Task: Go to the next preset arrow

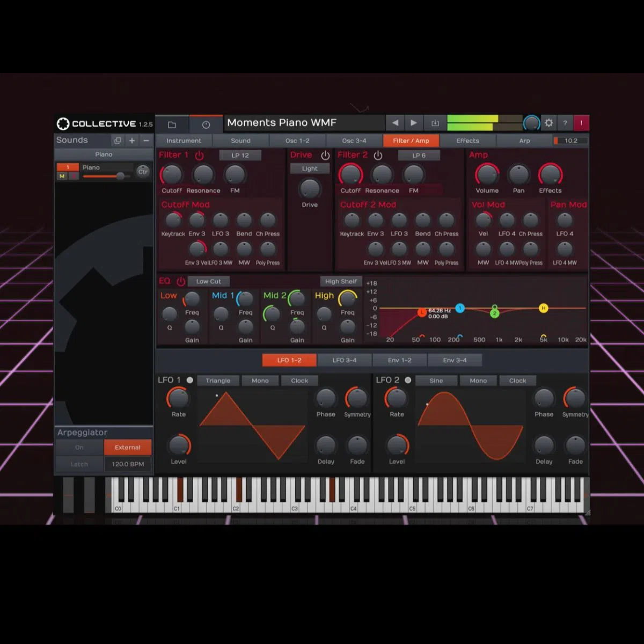Action: (x=414, y=123)
